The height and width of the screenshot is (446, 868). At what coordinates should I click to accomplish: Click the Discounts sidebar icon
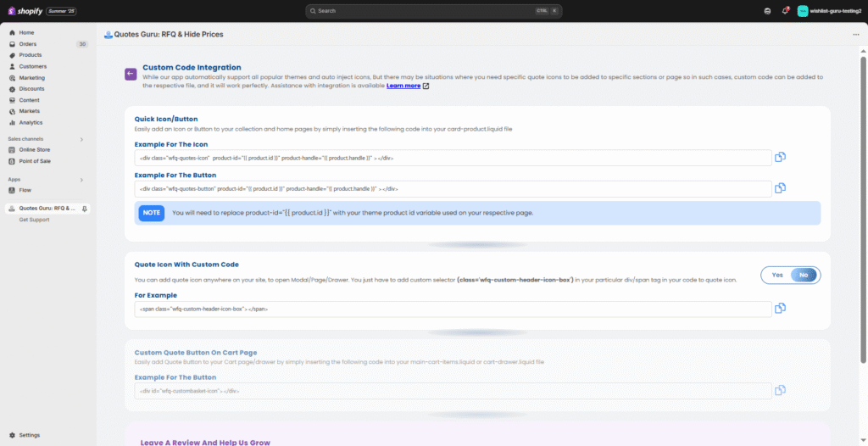[12, 89]
